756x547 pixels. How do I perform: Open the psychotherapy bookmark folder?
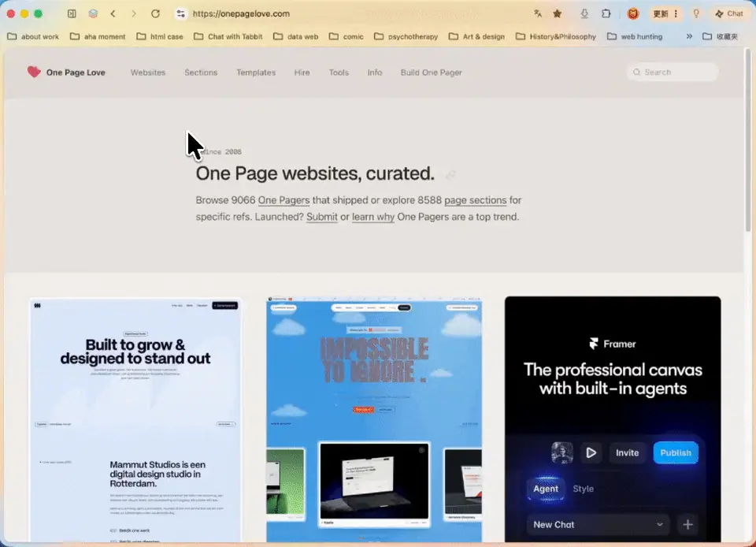(x=406, y=36)
